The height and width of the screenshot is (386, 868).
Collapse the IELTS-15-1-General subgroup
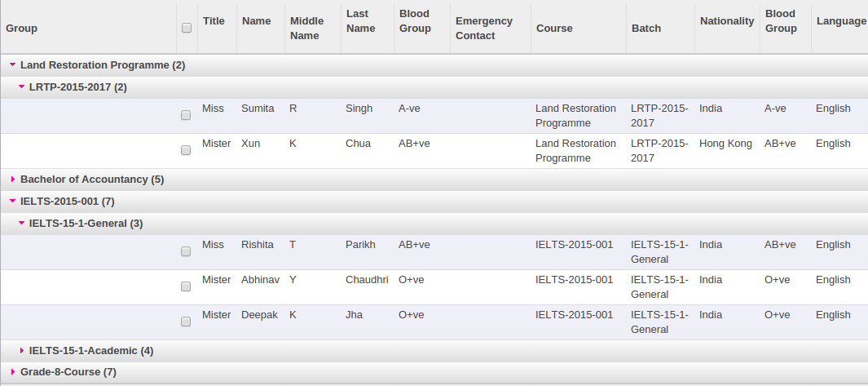pos(21,223)
